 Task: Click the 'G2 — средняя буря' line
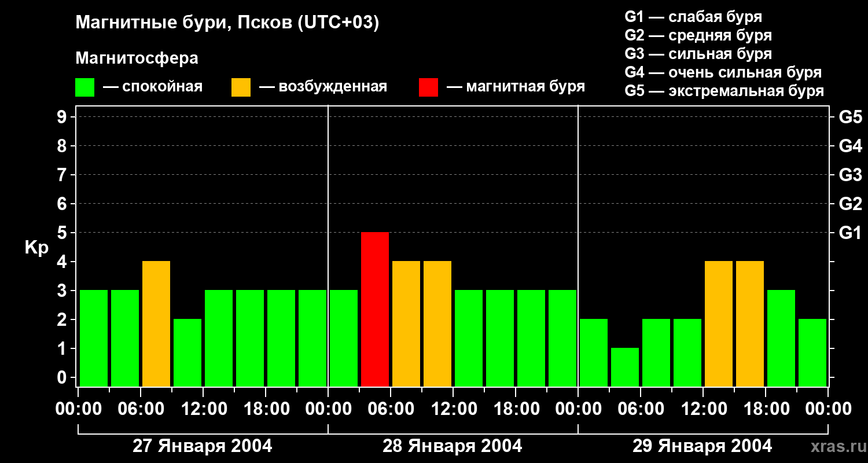point(698,35)
